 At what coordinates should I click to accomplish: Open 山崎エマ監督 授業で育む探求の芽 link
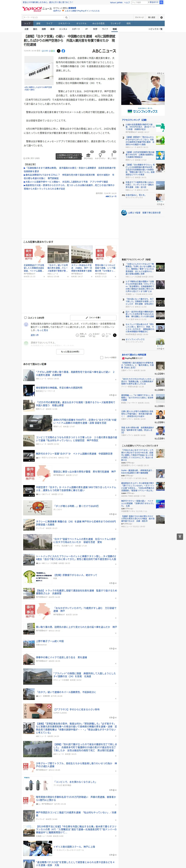(144, 213)
